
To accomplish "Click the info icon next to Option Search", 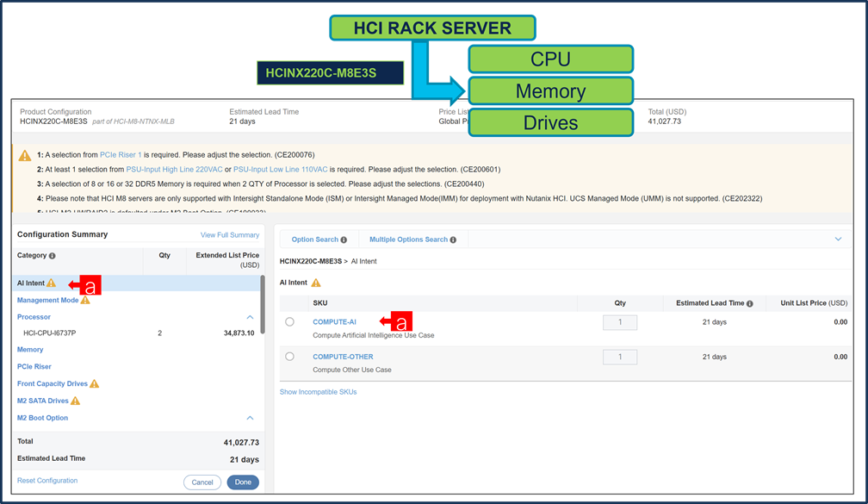I will click(344, 240).
